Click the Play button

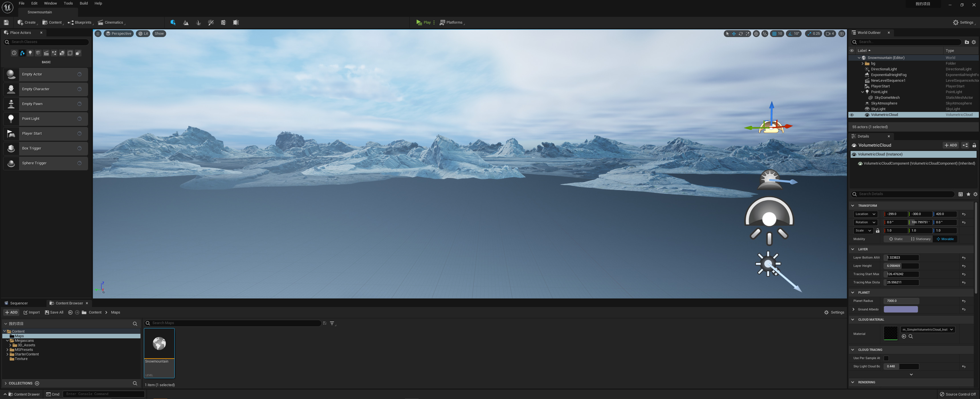423,22
